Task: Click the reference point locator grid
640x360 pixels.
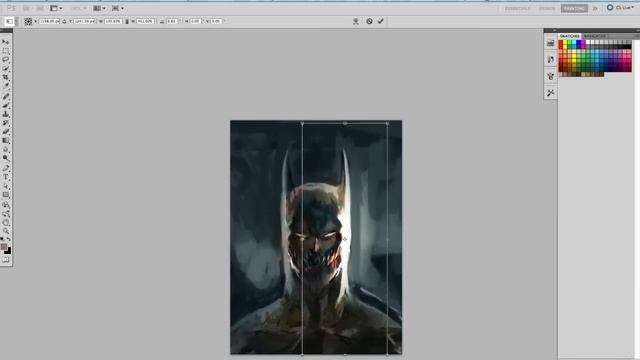Action: [28, 21]
